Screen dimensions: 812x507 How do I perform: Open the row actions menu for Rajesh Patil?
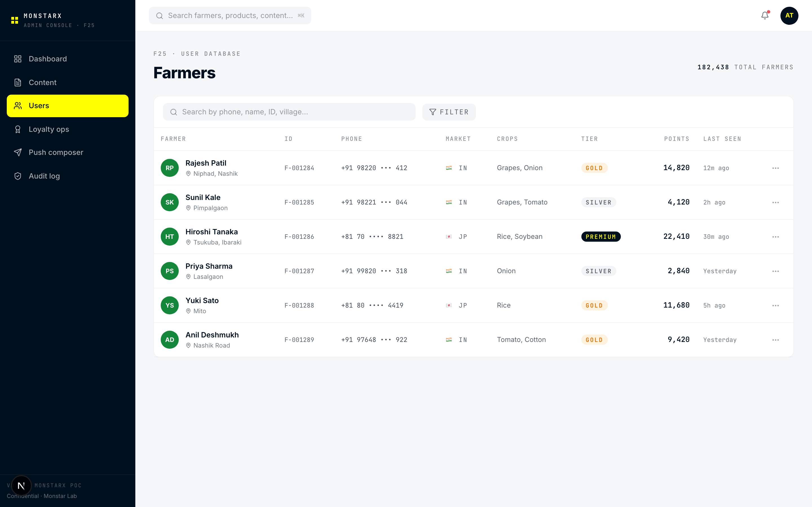[x=775, y=168]
